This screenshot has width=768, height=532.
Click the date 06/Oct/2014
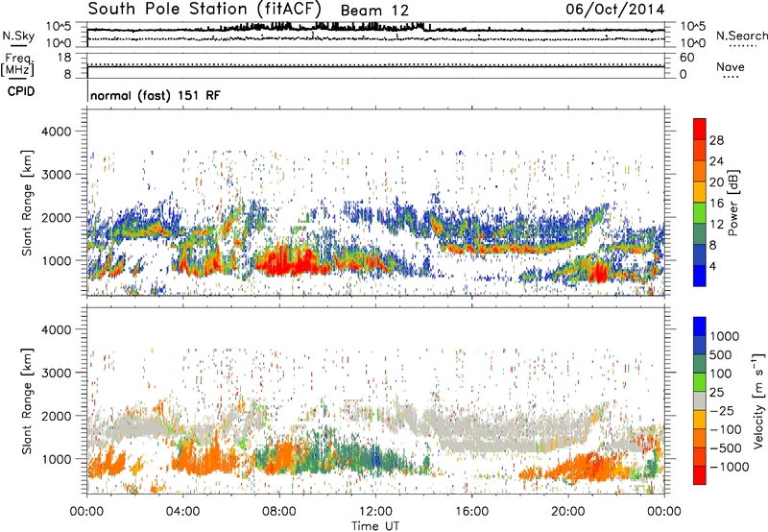pyautogui.click(x=614, y=10)
